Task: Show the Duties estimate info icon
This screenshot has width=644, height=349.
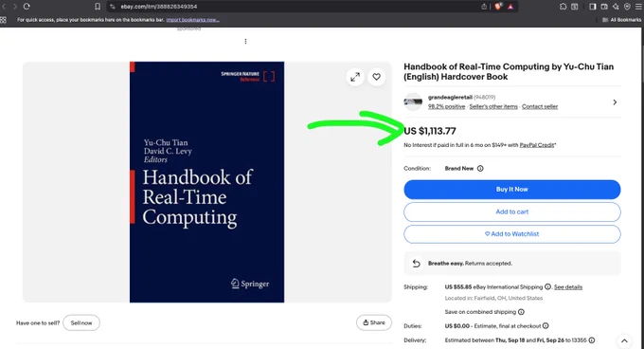Action: point(546,326)
